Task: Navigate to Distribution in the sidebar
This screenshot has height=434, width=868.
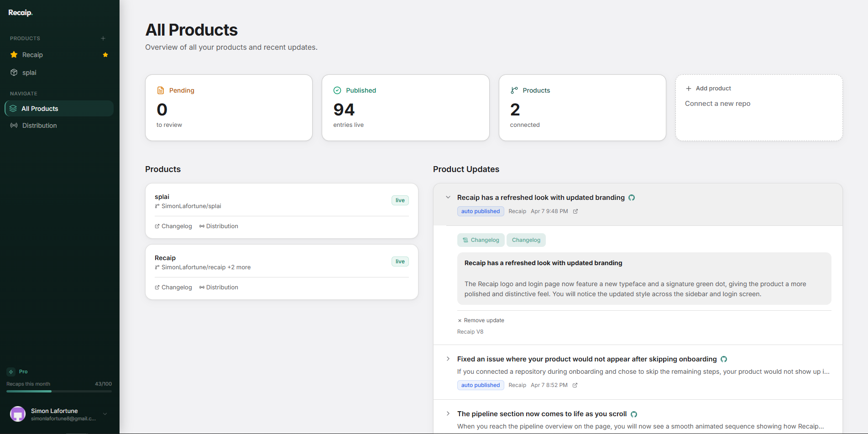Action: (39, 125)
